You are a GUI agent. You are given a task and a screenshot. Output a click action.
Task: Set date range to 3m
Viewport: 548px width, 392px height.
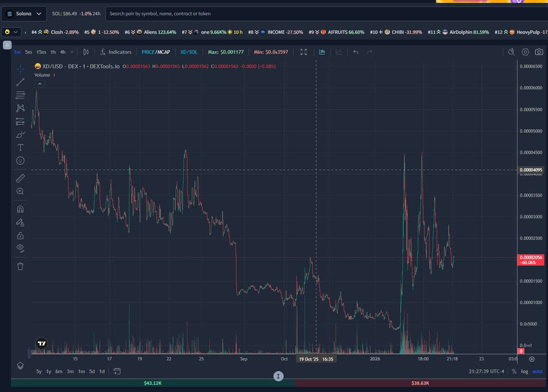[70, 371]
